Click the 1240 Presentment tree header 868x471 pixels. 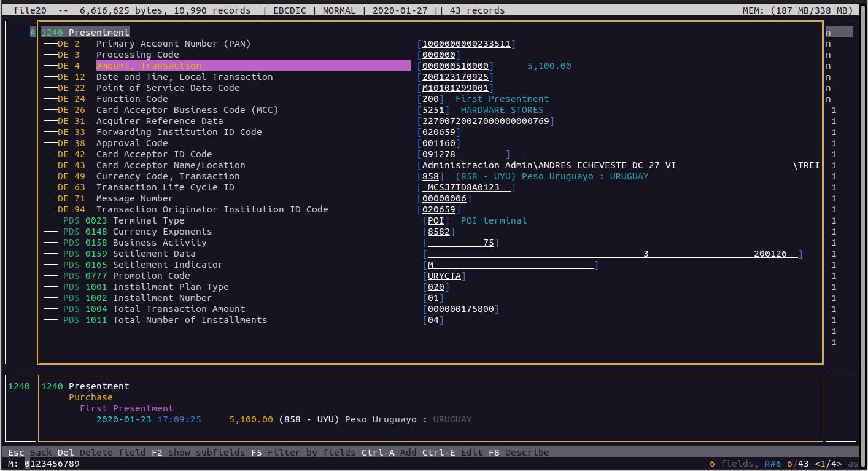click(x=85, y=33)
